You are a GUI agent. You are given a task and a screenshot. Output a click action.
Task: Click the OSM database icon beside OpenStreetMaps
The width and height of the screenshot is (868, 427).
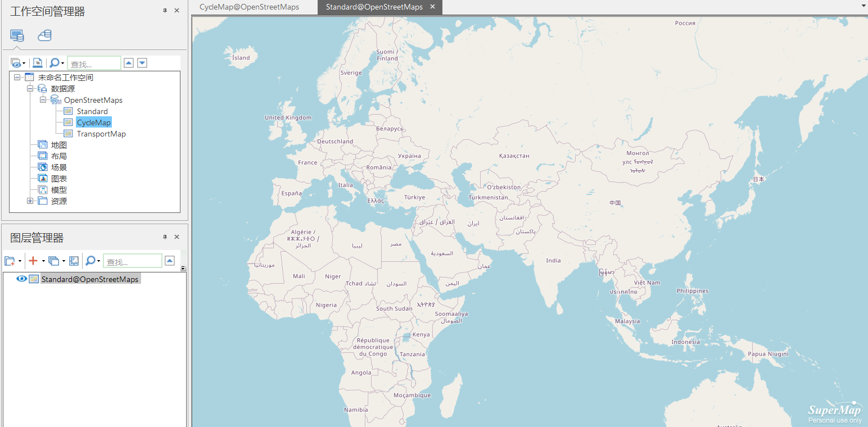(x=55, y=100)
